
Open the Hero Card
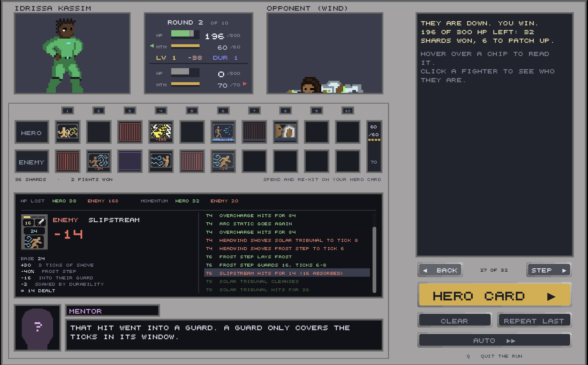[x=495, y=295]
